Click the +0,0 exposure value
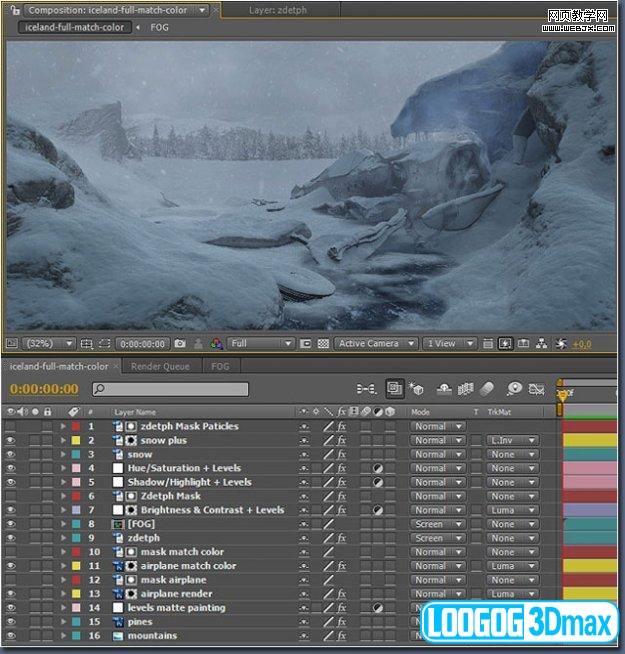 [582, 344]
